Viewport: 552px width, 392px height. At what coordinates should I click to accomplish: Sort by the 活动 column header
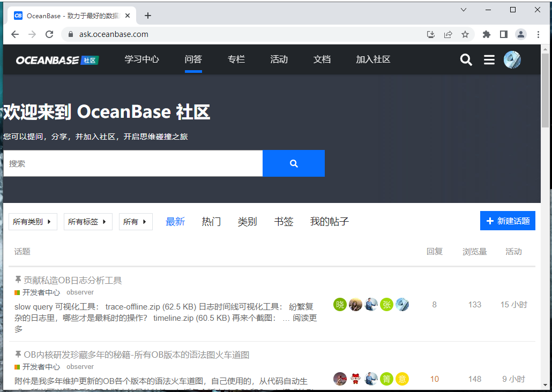point(513,251)
